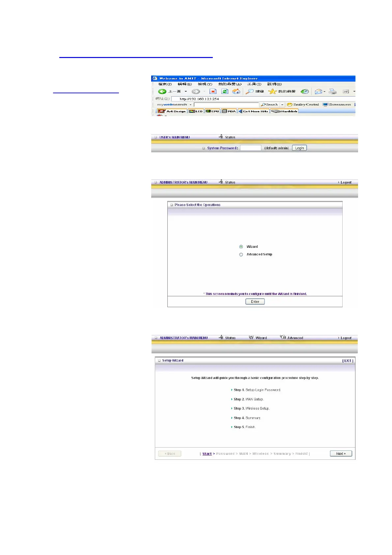The height and width of the screenshot is (555, 392).
Task: Click the yellow star Favorites icon
Action: click(272, 91)
